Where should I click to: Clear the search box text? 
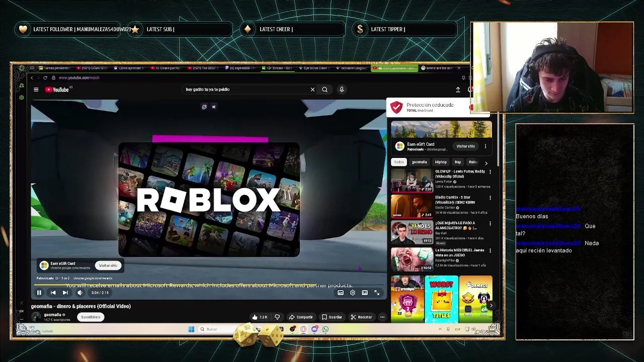click(x=312, y=89)
